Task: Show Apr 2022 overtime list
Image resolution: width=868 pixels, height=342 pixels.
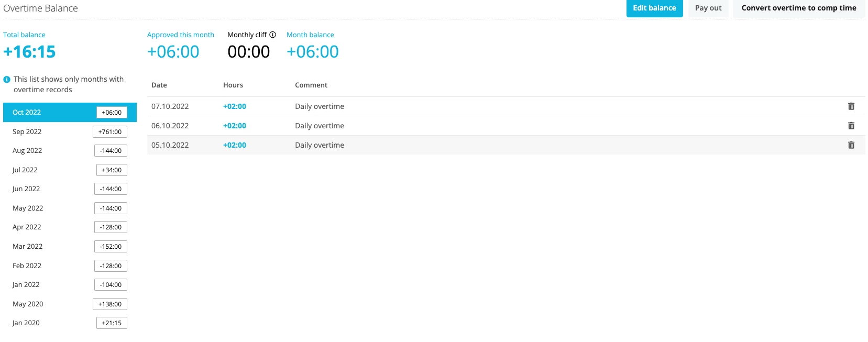Action: [x=70, y=227]
